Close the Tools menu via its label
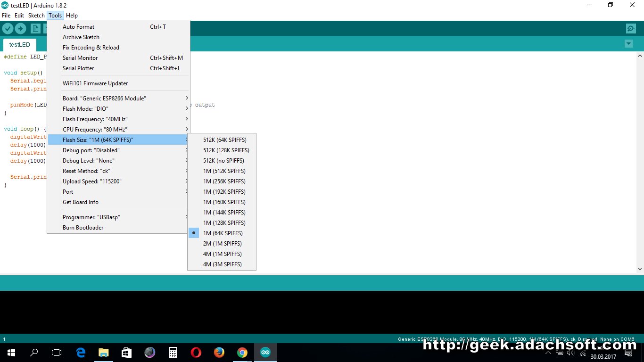Screen dimensions: 644x362 click(55, 16)
